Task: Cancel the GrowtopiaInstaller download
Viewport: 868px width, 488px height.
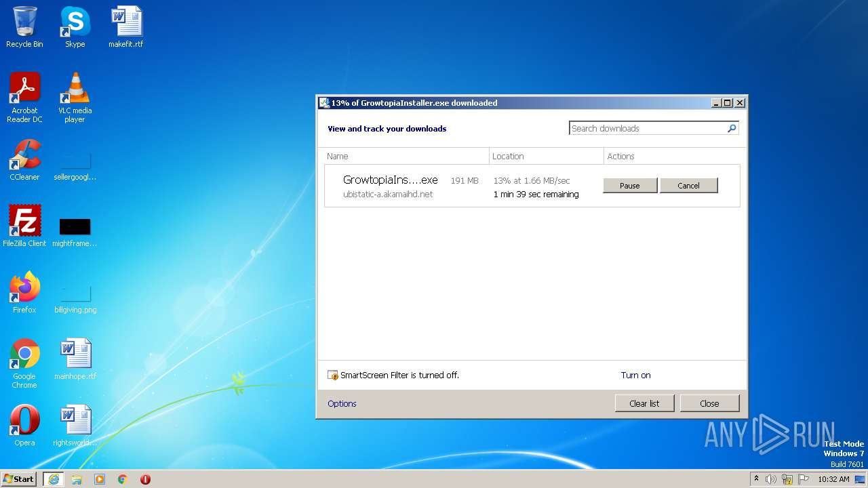Action: [688, 186]
